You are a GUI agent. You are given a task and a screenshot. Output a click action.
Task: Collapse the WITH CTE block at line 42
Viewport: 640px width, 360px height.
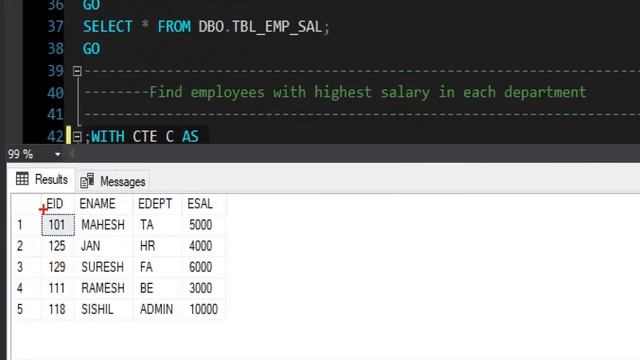pos(77,137)
